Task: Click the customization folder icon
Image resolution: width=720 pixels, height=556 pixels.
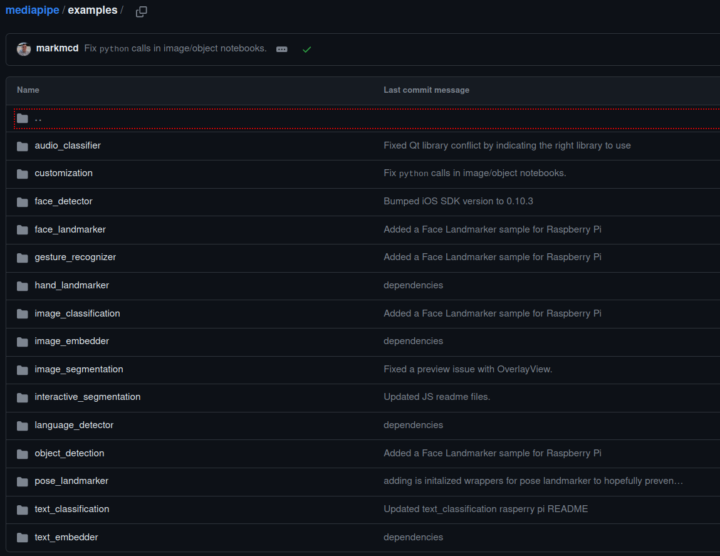Action: 22,174
